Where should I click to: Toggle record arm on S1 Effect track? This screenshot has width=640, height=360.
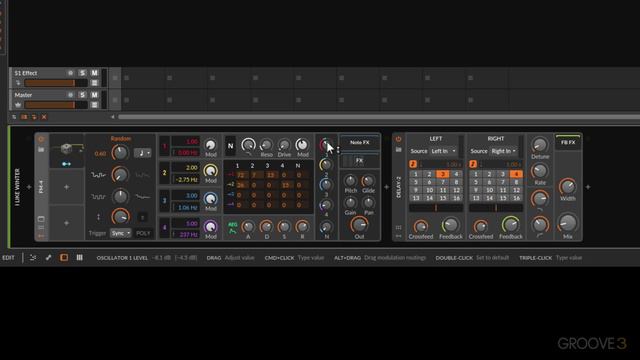(70, 73)
